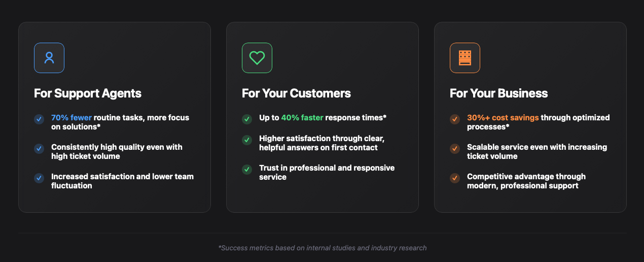The image size is (644, 262).
Task: Click the orange '30%+ cost savings' text
Action: point(503,118)
